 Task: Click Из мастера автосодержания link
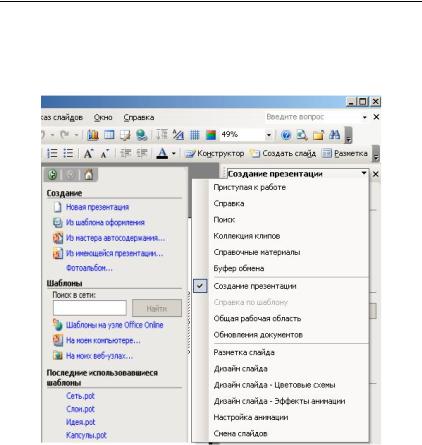(115, 238)
